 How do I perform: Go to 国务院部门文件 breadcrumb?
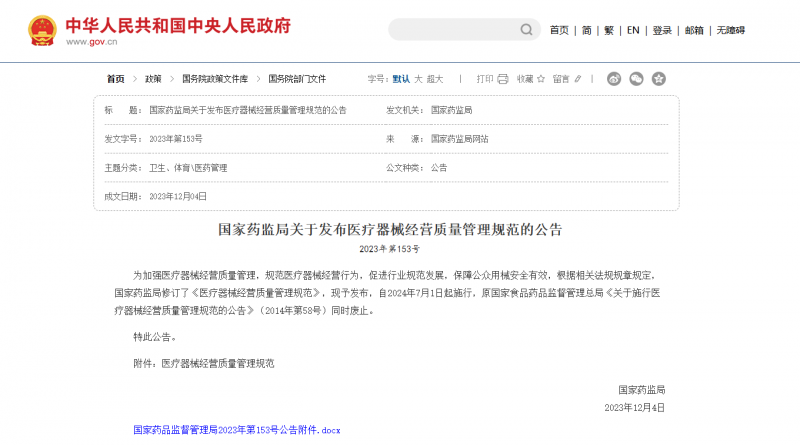click(x=297, y=79)
